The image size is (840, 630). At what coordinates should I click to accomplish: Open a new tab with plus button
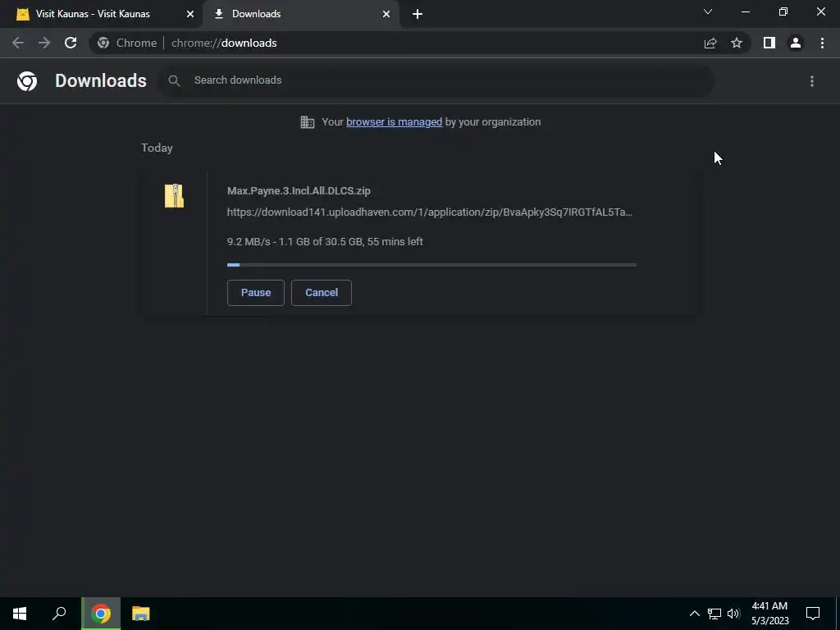coord(418,14)
